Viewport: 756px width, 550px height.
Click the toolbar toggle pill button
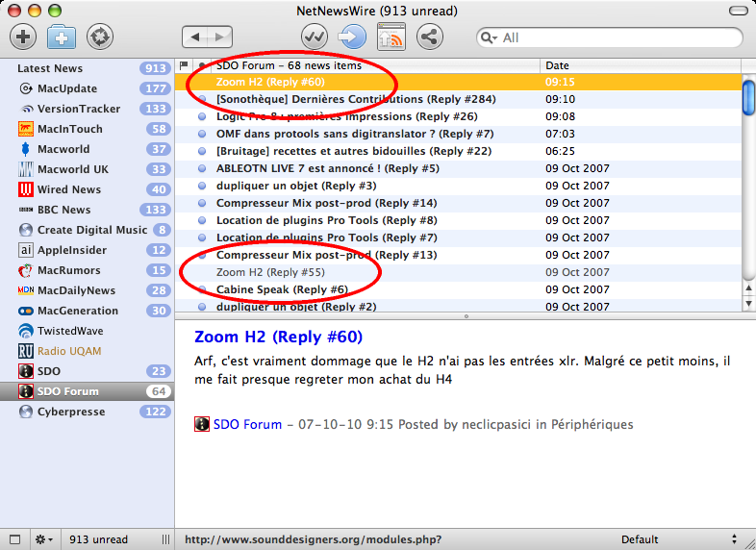[738, 11]
